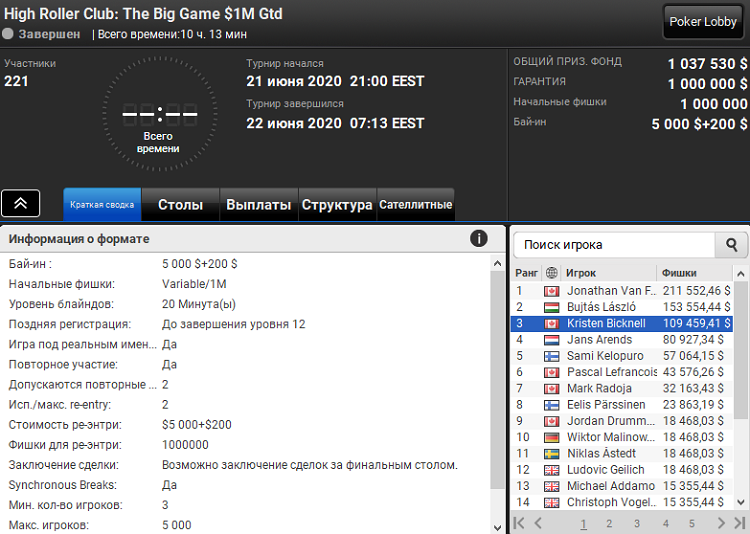Click prize 211 552,46 $ of first place

pyautogui.click(x=696, y=290)
